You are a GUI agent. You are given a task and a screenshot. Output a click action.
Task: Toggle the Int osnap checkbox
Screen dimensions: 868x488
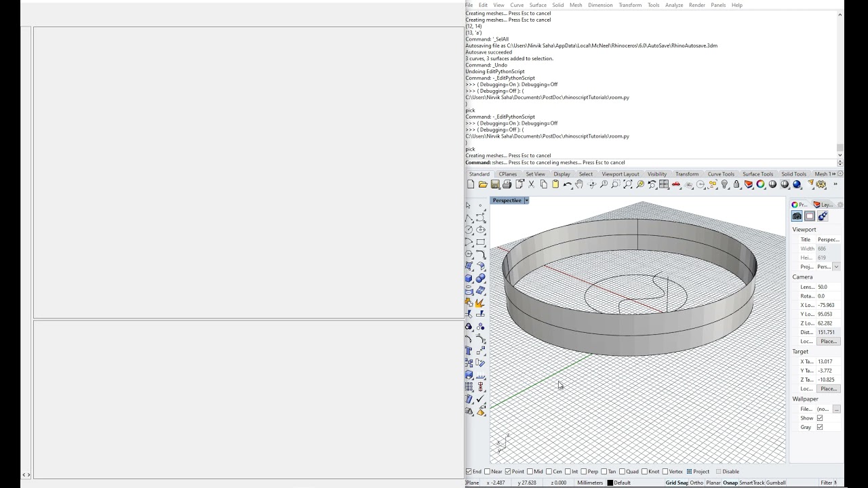pyautogui.click(x=568, y=472)
